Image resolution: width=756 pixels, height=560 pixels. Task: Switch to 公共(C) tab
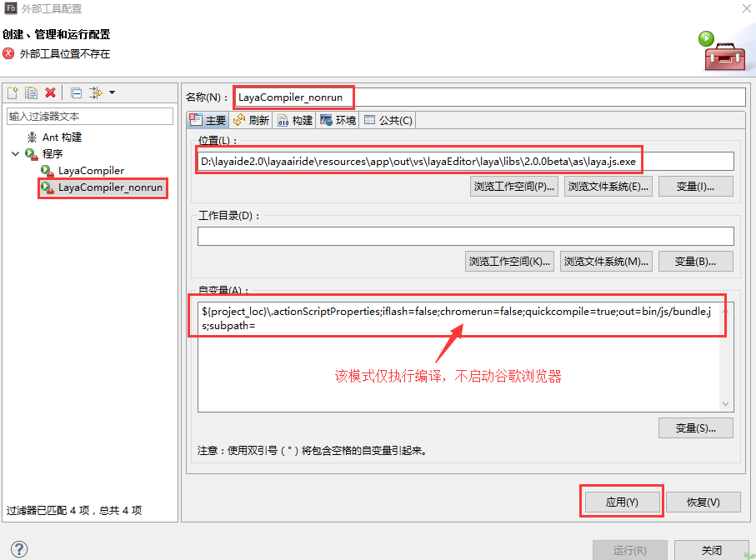[x=388, y=120]
